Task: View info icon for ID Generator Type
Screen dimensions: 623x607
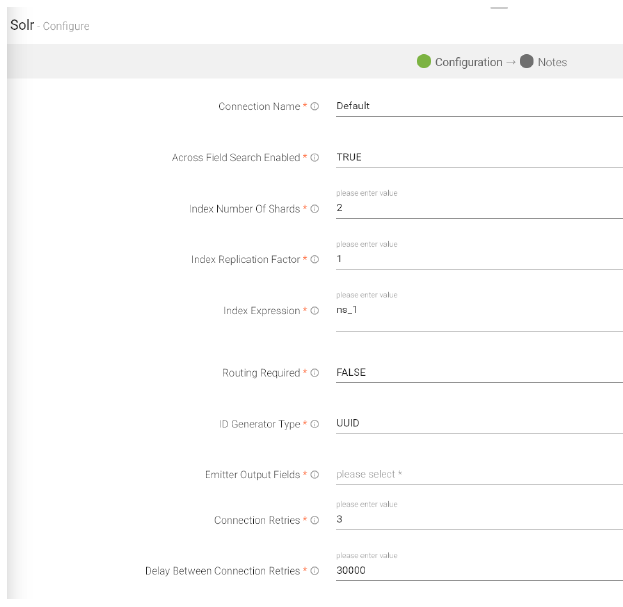Action: [x=315, y=424]
